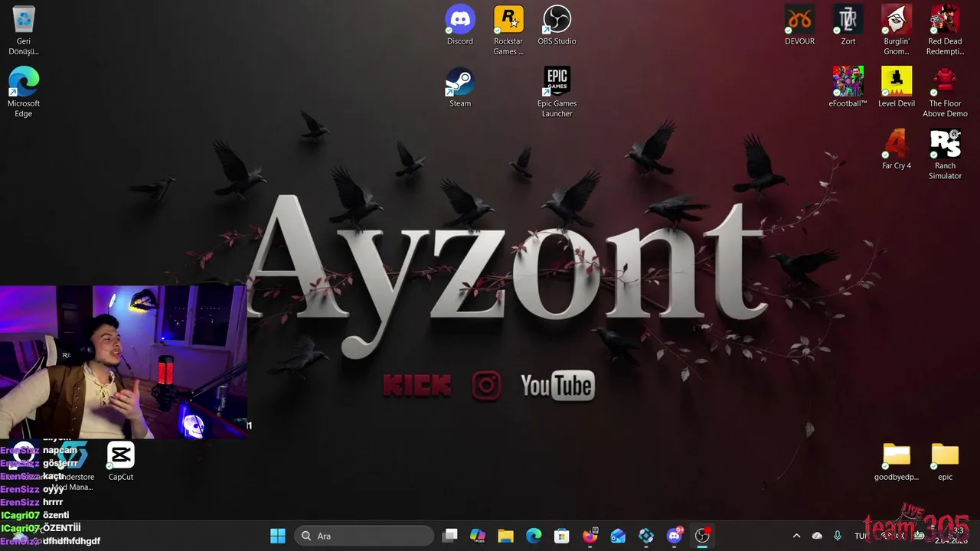The image size is (980, 551).
Task: Open eFootball desktop icon
Action: tap(848, 87)
